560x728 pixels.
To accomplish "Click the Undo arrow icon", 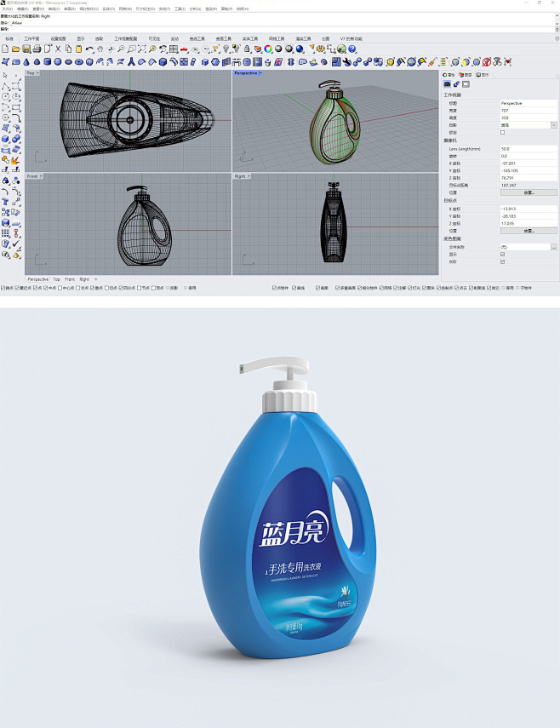I will pos(90,49).
